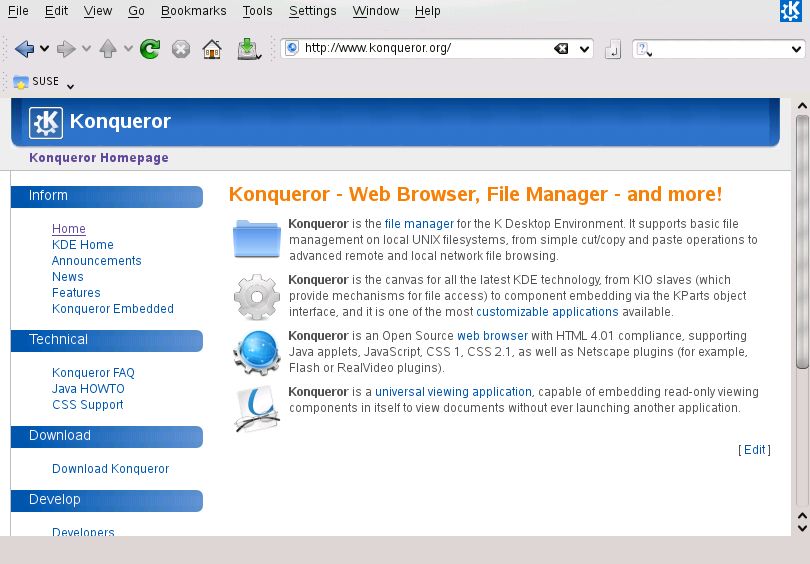Follow the 'file manager' link in the text

click(419, 224)
